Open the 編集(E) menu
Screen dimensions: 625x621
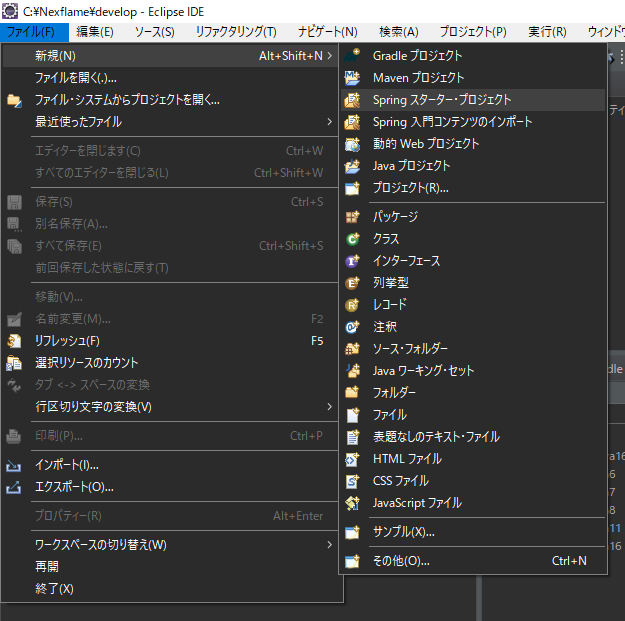pos(95,32)
